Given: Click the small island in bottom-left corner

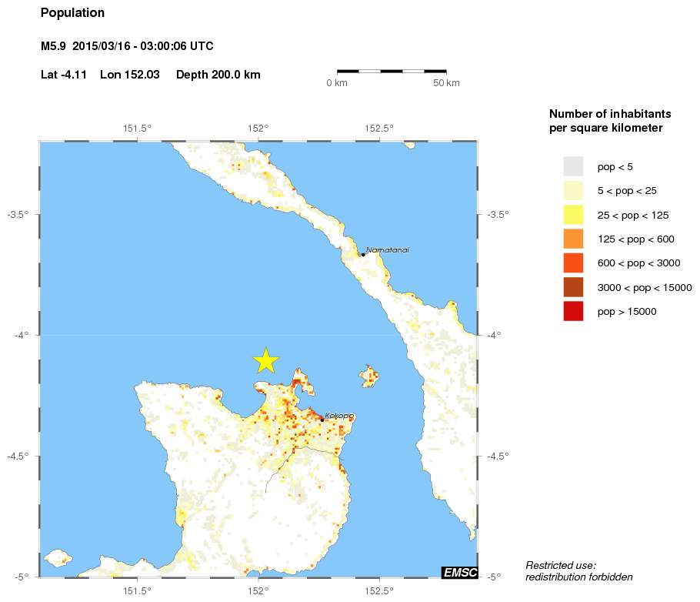Looking at the screenshot, I should (x=58, y=557).
